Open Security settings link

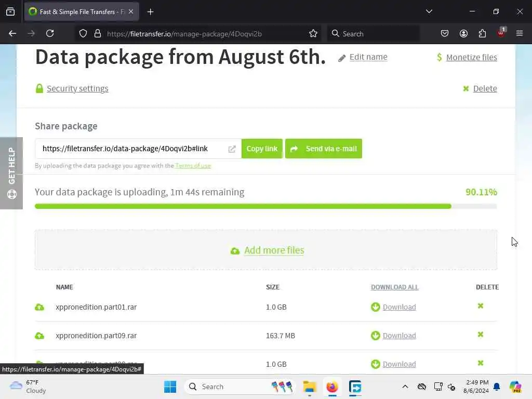pos(78,88)
